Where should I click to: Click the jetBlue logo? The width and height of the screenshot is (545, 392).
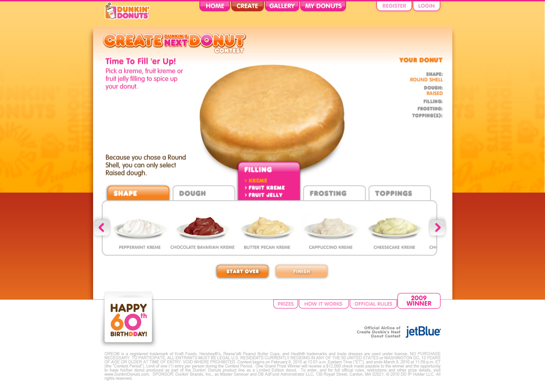click(x=423, y=332)
